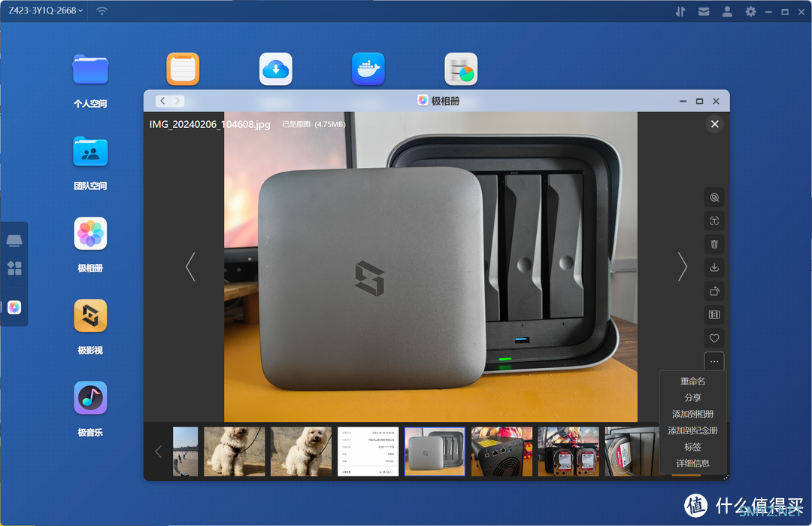The image size is (812, 526).
Task: Choose 添加到纪念册 in the menu
Action: (x=693, y=430)
